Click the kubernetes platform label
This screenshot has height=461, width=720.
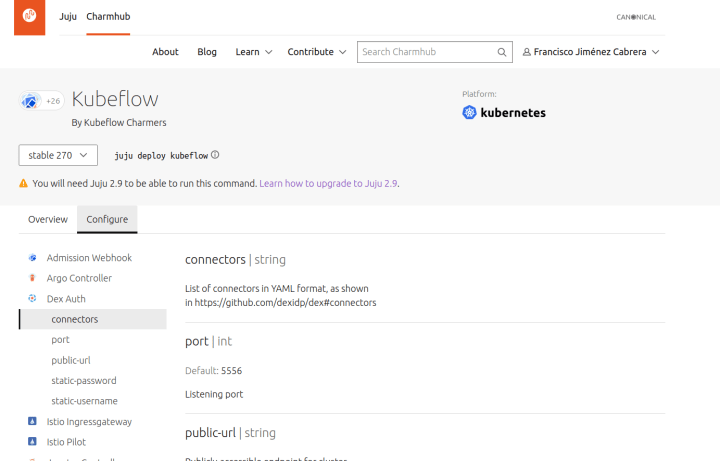click(x=513, y=112)
